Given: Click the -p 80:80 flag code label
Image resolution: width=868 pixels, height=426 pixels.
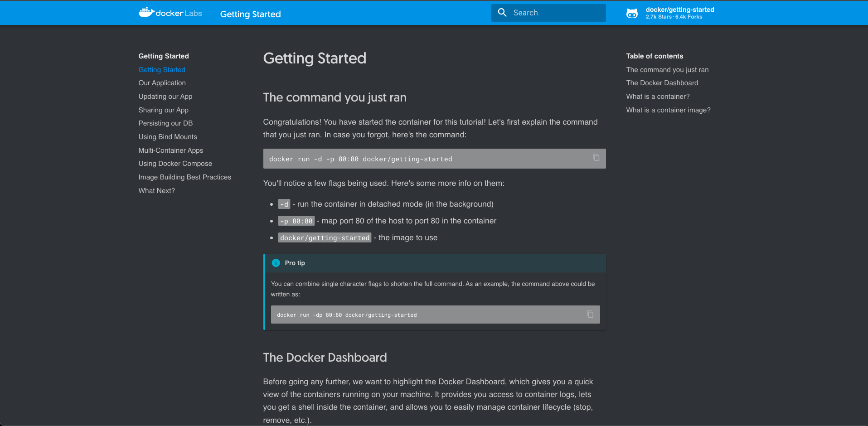Looking at the screenshot, I should click(x=296, y=221).
